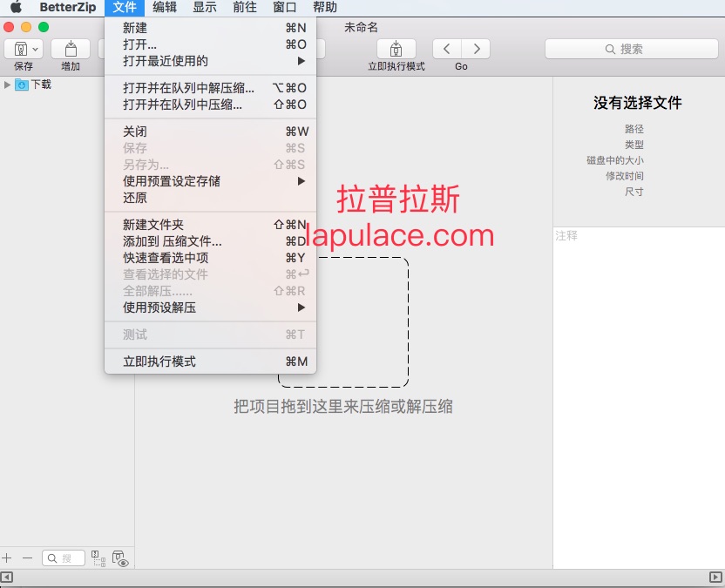Click the Add (增加) toolbar icon
The height and width of the screenshot is (588, 725).
click(71, 49)
